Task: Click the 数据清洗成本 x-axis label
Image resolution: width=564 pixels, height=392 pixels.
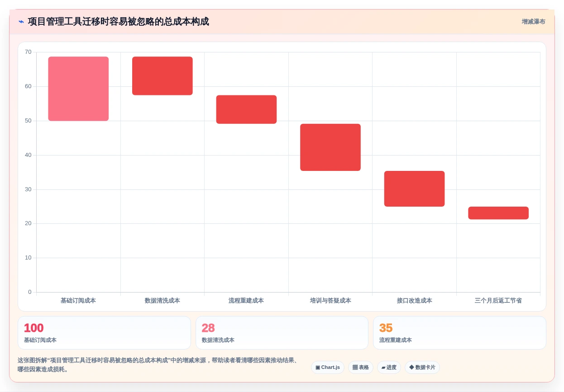Action: click(163, 300)
